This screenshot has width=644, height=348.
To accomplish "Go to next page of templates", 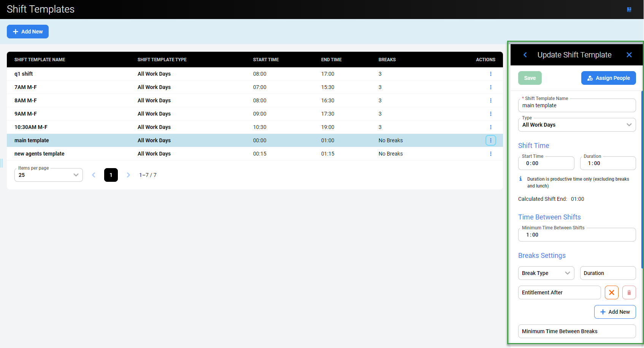I will coord(128,175).
